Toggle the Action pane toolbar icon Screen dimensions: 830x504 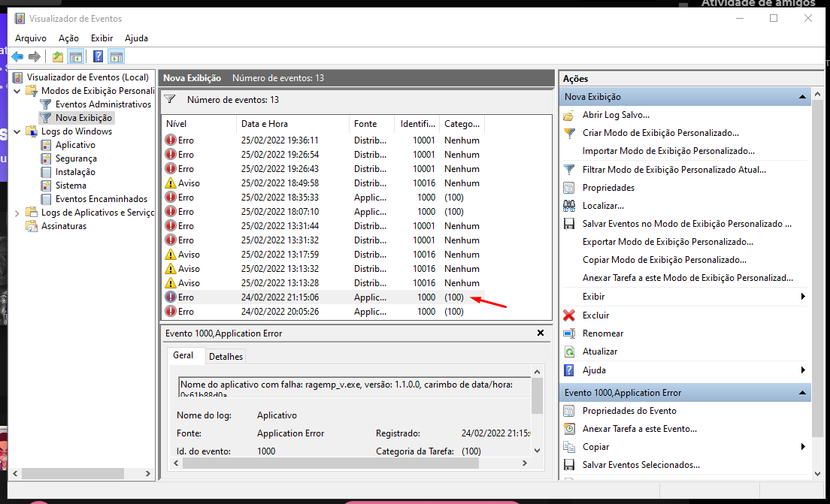pos(116,56)
